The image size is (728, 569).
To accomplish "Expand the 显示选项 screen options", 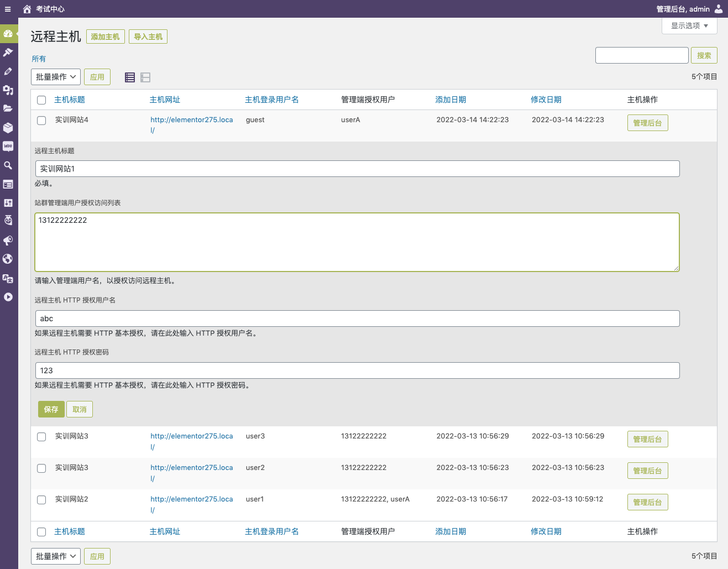I will pyautogui.click(x=689, y=26).
